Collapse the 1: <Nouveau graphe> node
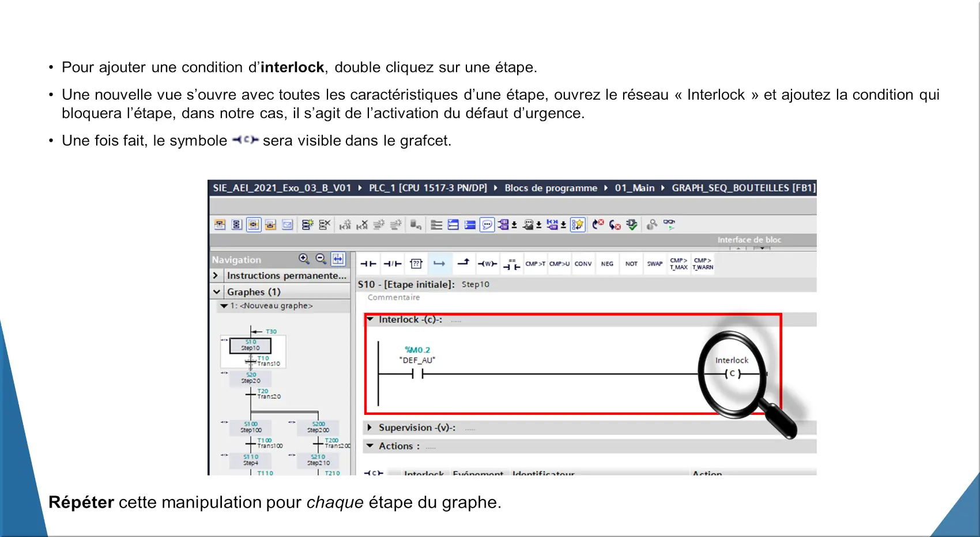This screenshot has width=980, height=537. [x=224, y=306]
